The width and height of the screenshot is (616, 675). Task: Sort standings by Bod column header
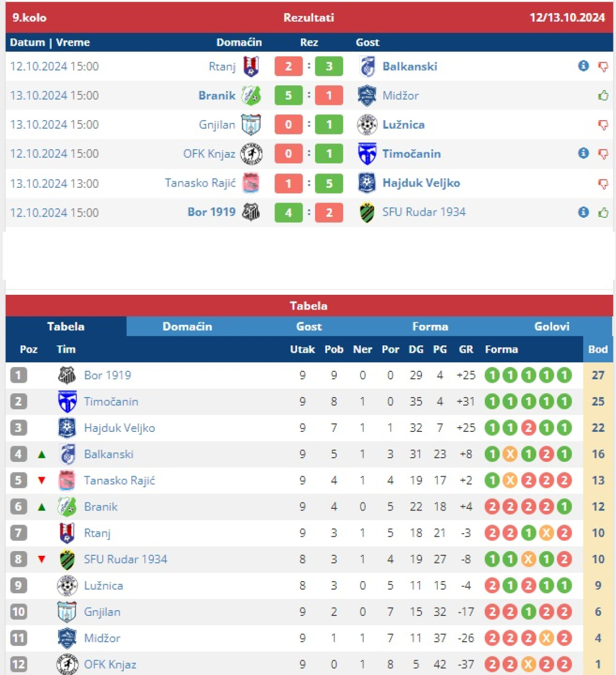click(598, 349)
